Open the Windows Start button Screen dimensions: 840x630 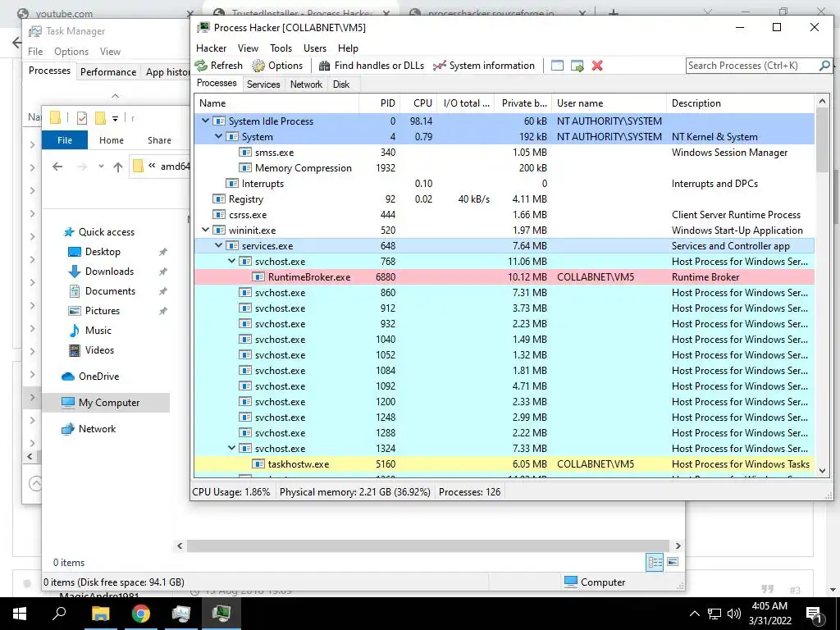click(20, 614)
